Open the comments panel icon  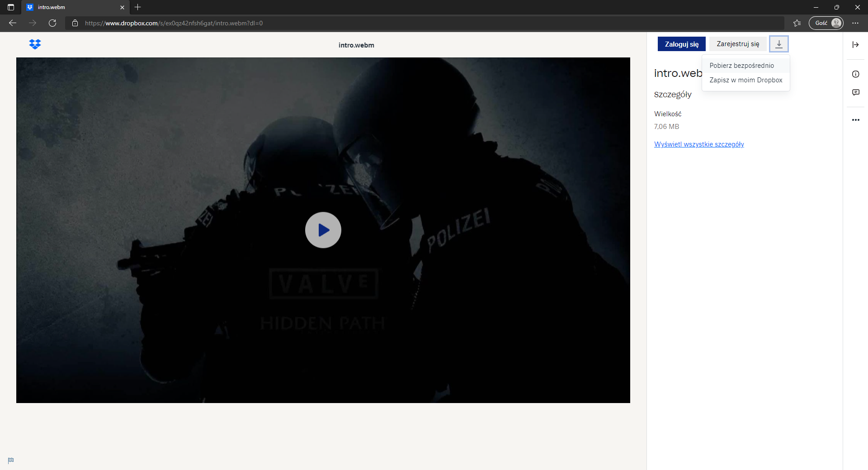click(855, 92)
